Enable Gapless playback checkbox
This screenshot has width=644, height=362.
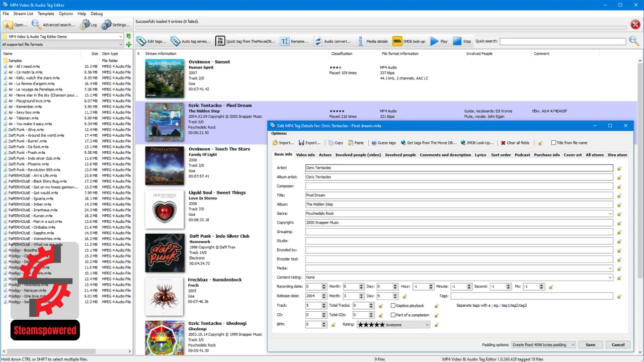coord(393,306)
